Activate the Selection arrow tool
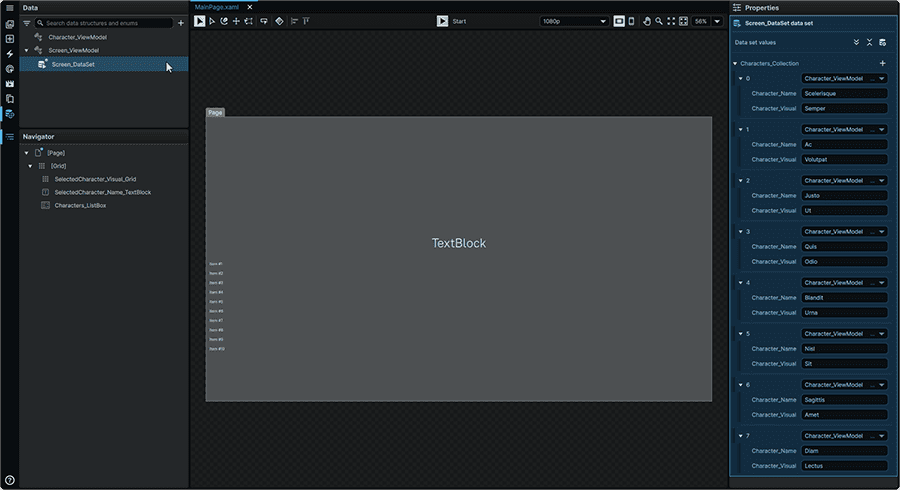The image size is (900, 490). tap(199, 21)
